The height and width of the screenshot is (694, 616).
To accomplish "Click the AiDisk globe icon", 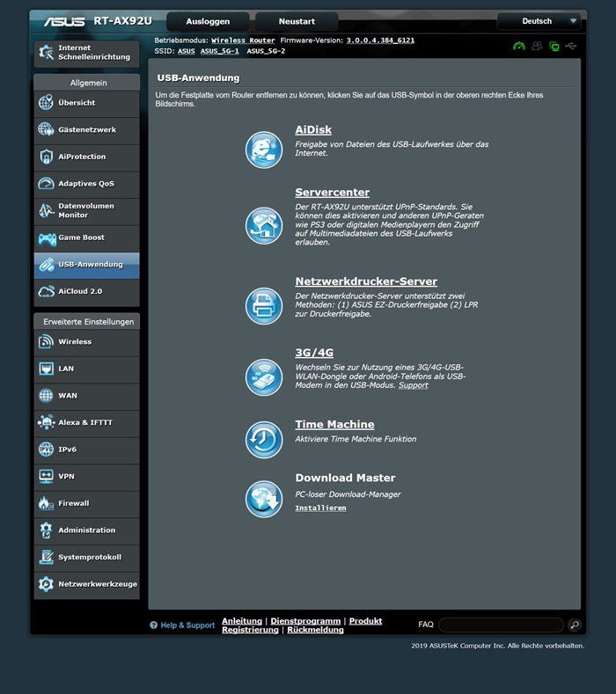I will click(x=264, y=150).
